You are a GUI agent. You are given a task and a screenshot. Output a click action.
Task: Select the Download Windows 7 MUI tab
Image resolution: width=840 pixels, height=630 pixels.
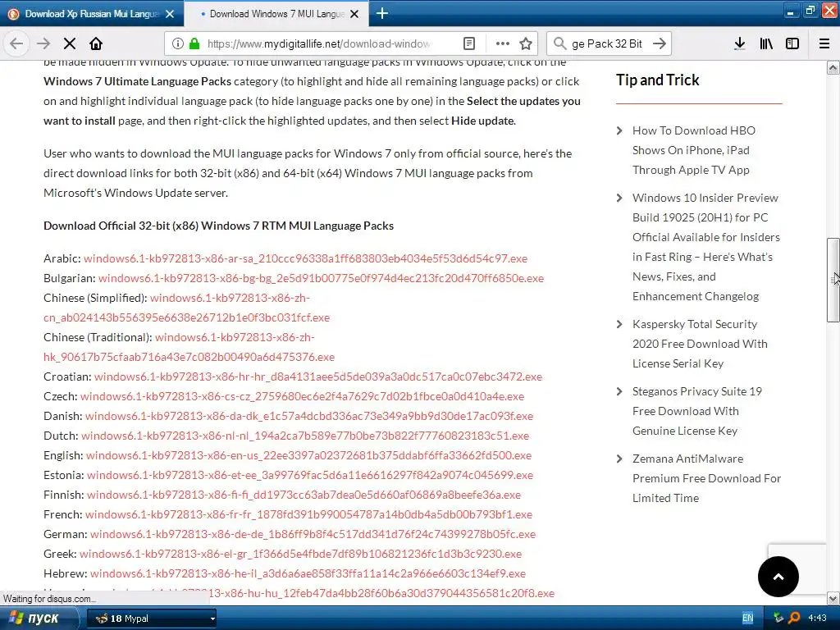276,14
